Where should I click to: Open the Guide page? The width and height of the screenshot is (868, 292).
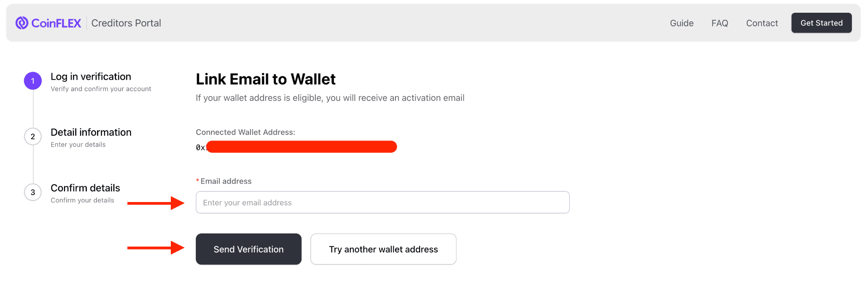pos(681,23)
